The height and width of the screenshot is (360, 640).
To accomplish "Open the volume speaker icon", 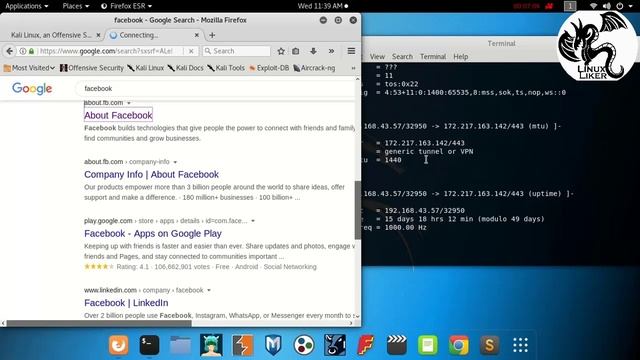I will tap(607, 6).
